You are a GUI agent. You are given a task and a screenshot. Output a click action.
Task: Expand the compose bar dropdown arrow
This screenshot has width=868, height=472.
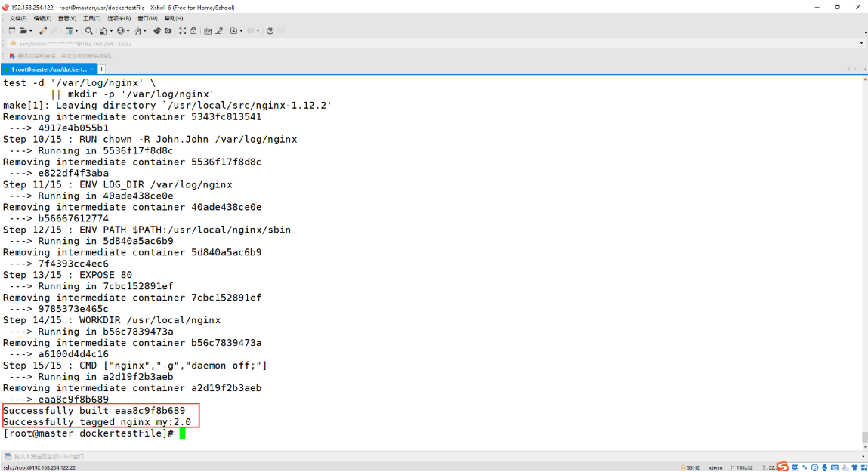coord(863,456)
